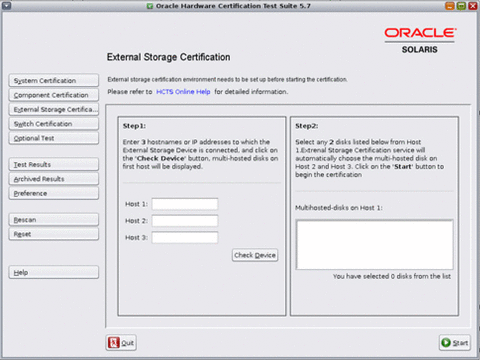480x360 pixels.
Task: Open the Optional Test section
Action: point(54,138)
